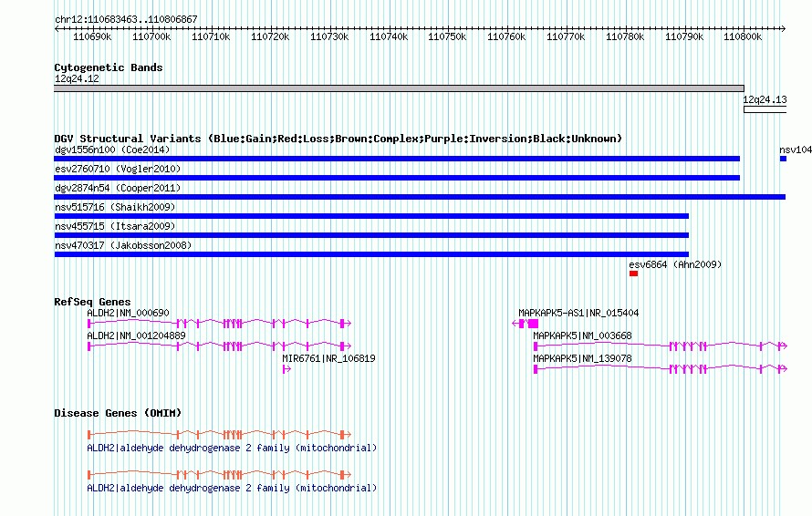
Task: Select the small MIR6761 gene arrow glyph
Action: pos(286,369)
